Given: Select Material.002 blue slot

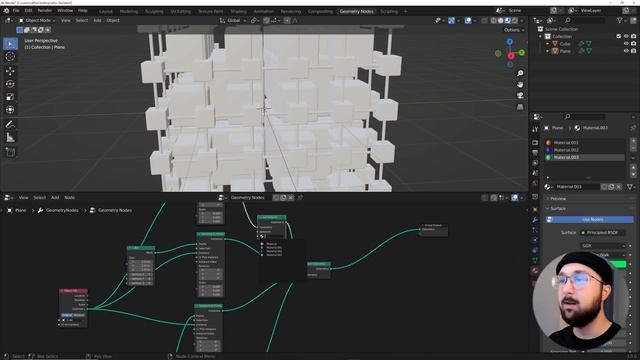Looking at the screenshot, I should click(x=585, y=150).
